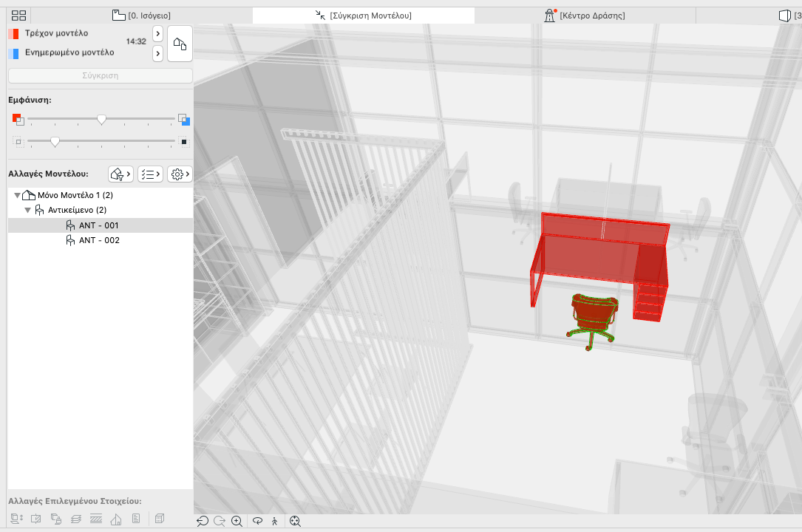Click the element position change icon
This screenshot has width=802, height=532.
[16, 519]
